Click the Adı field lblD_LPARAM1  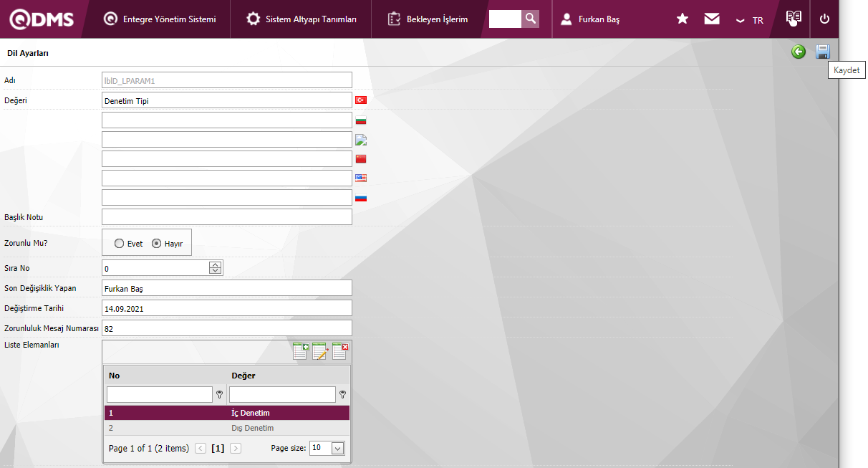point(227,80)
